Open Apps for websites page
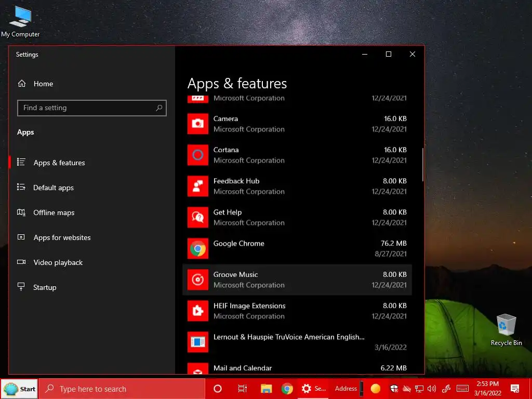The width and height of the screenshot is (532, 399). 91,237
